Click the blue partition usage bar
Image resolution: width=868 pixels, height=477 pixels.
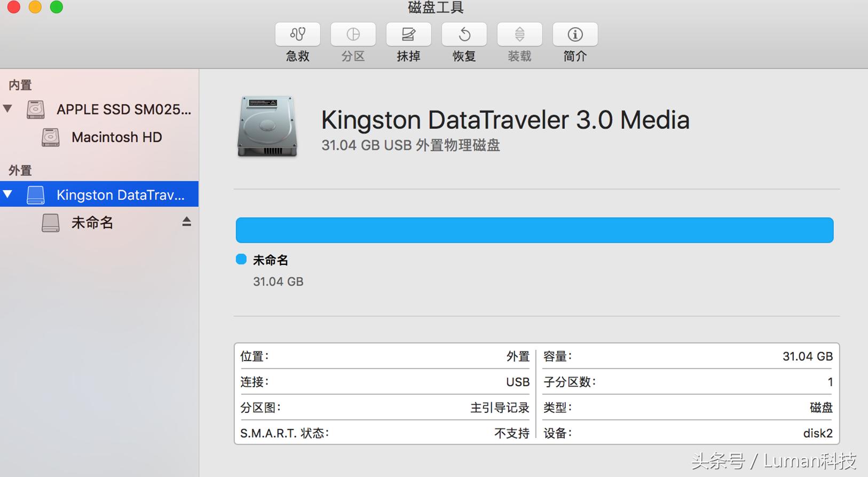tap(534, 230)
